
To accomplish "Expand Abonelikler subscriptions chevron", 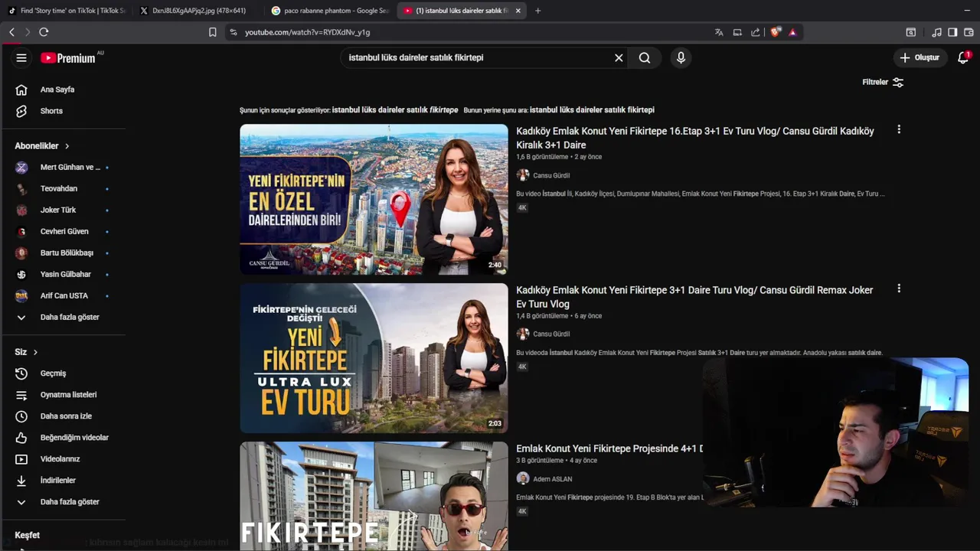I will click(67, 146).
